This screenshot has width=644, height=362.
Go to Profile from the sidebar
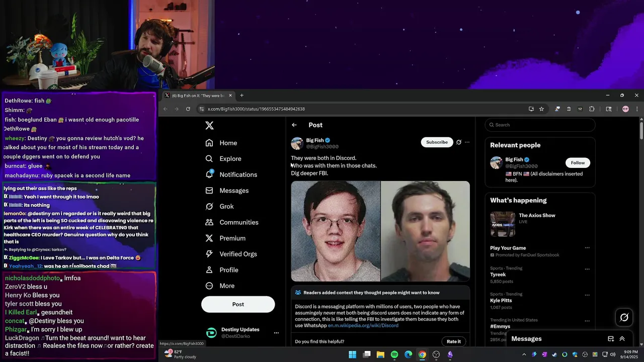click(x=222, y=270)
